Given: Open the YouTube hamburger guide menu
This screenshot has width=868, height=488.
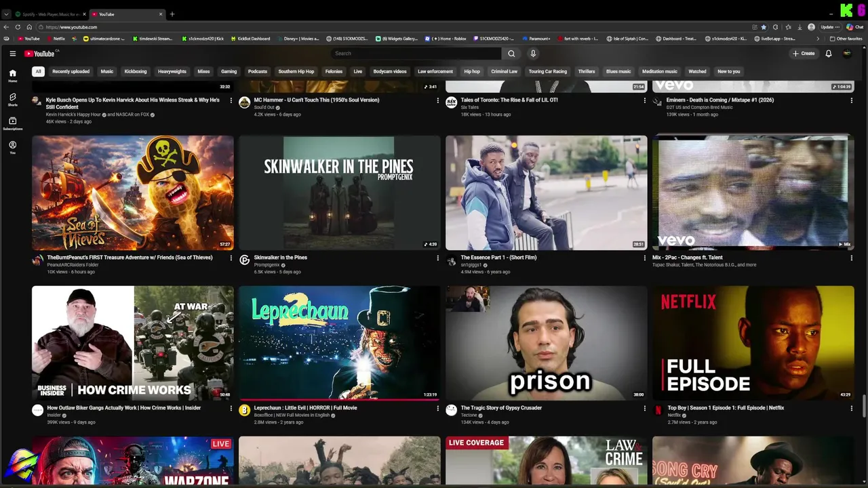Looking at the screenshot, I should [x=12, y=54].
